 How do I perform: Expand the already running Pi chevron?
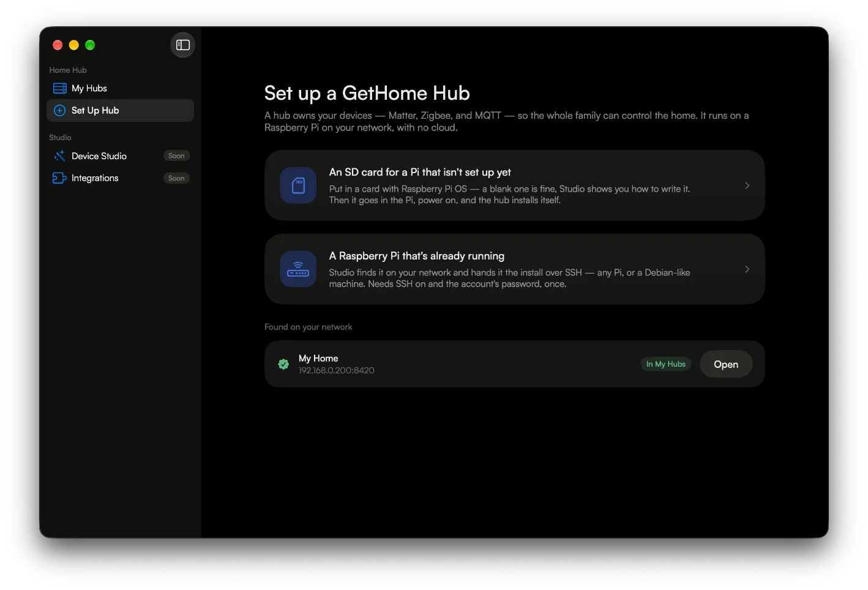(747, 269)
